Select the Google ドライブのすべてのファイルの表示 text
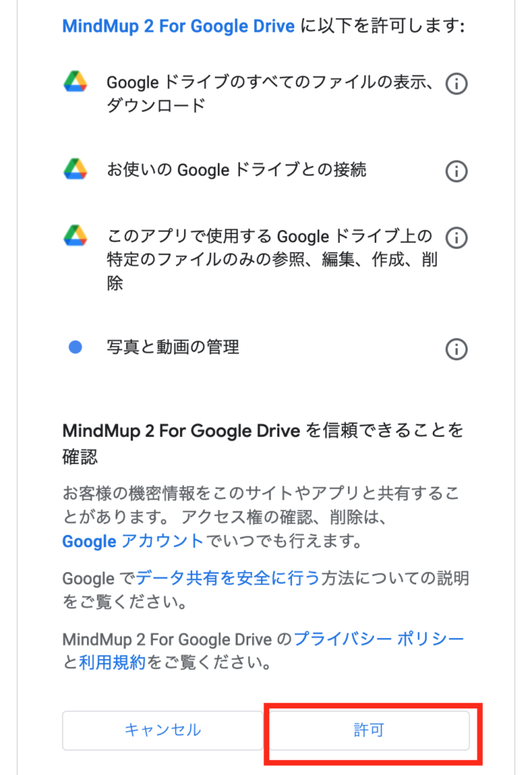Viewport: 532px width, 775px height. click(266, 82)
